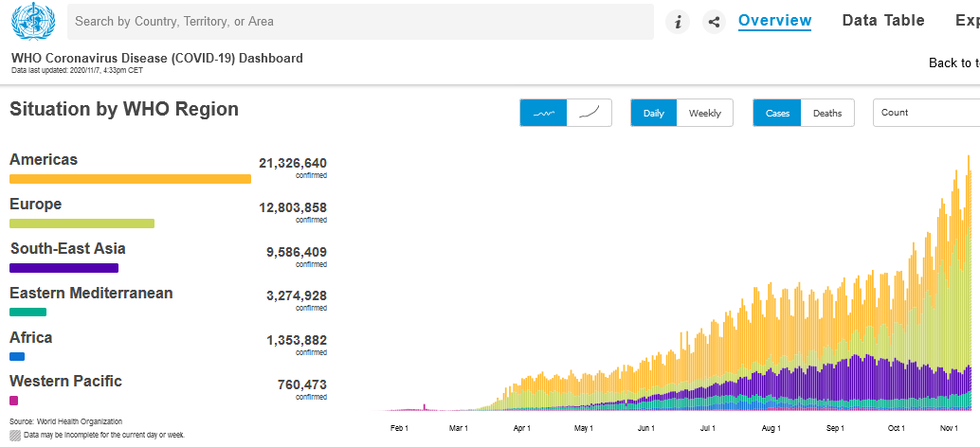Click the 21,326,640 confirmed count
980x447 pixels.
(293, 164)
